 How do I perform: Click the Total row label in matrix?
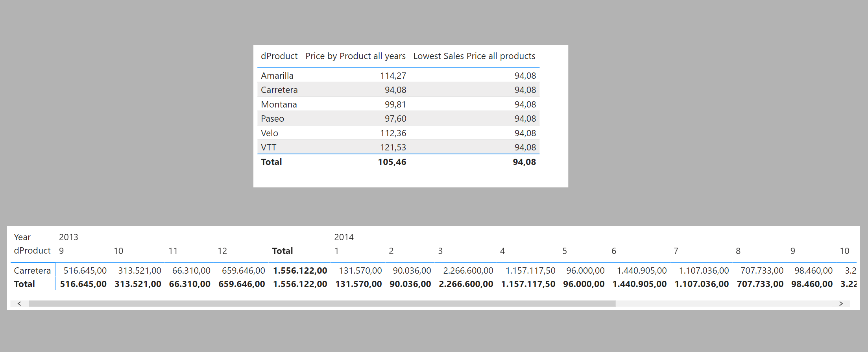click(24, 284)
